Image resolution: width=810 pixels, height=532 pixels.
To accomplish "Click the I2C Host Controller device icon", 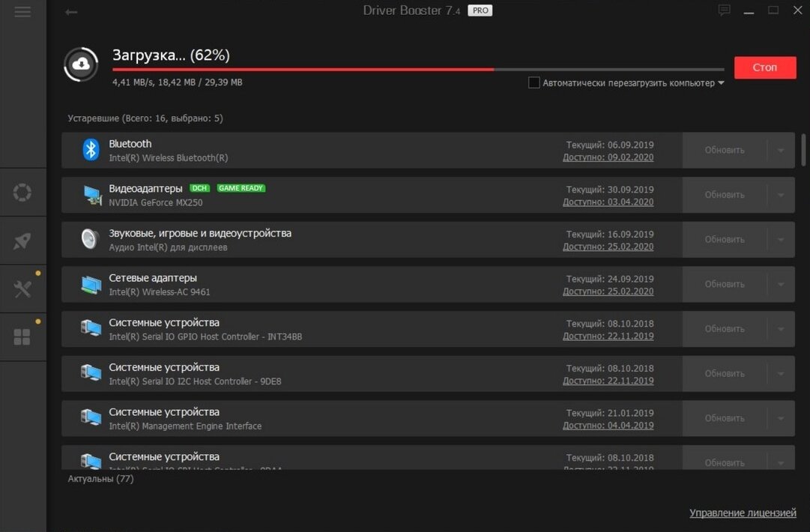I will (x=91, y=373).
